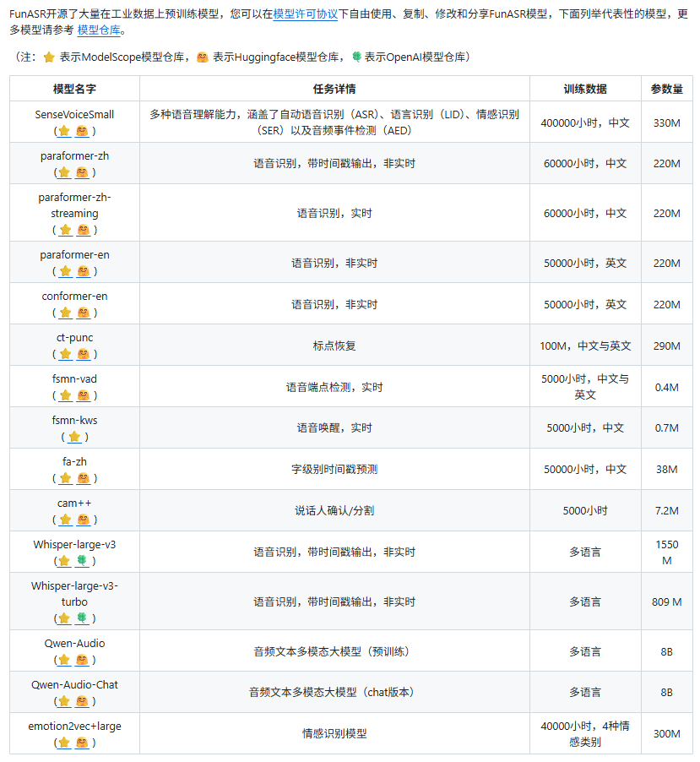Click the 情感识别模型 task description

pos(334,733)
